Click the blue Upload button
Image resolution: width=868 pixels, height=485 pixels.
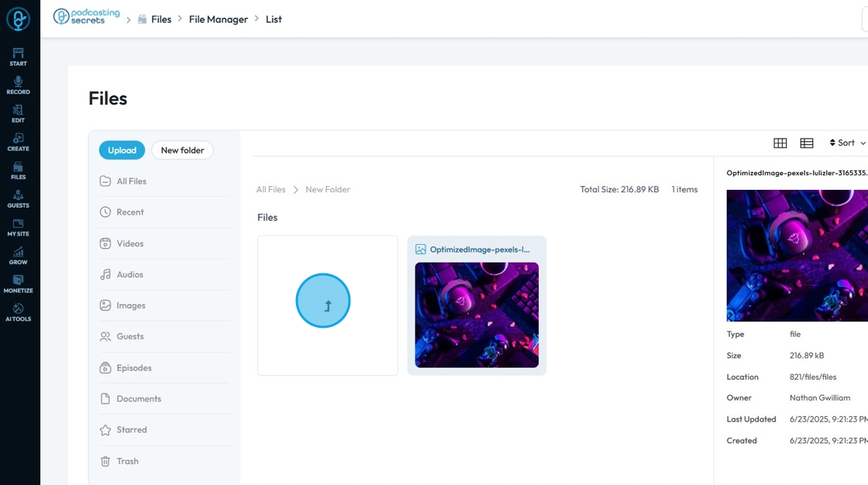click(122, 150)
